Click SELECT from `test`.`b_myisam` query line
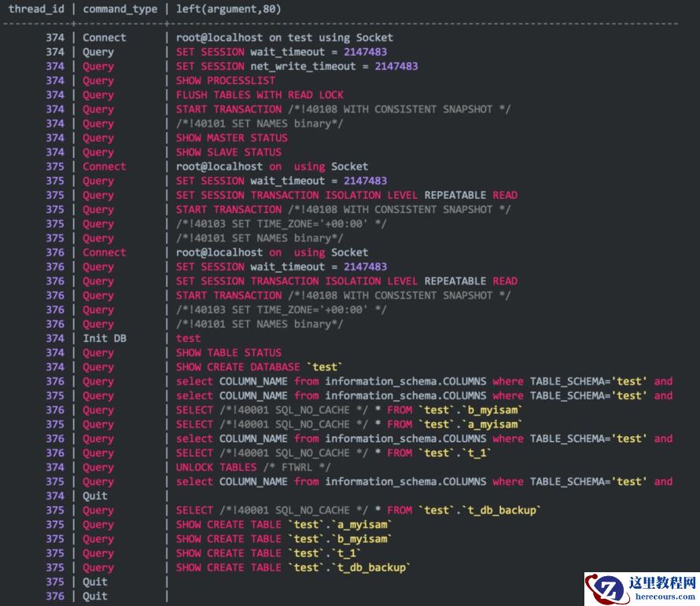The height and width of the screenshot is (606, 700). 349,410
